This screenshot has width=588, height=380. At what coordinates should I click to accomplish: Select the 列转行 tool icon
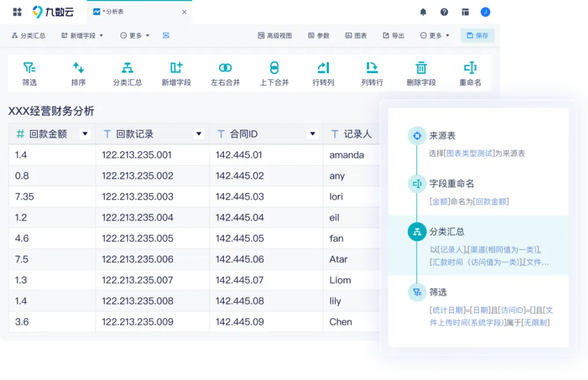tap(372, 68)
